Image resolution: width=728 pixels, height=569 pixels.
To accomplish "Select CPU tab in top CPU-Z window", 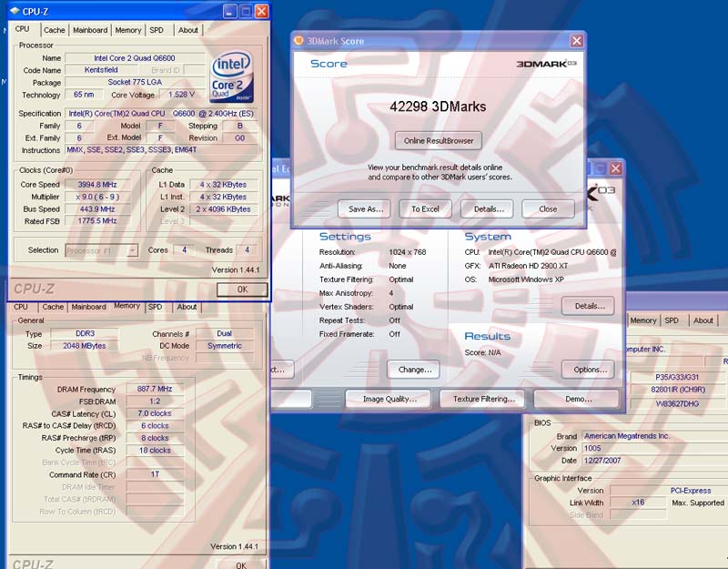I will 22,29.
